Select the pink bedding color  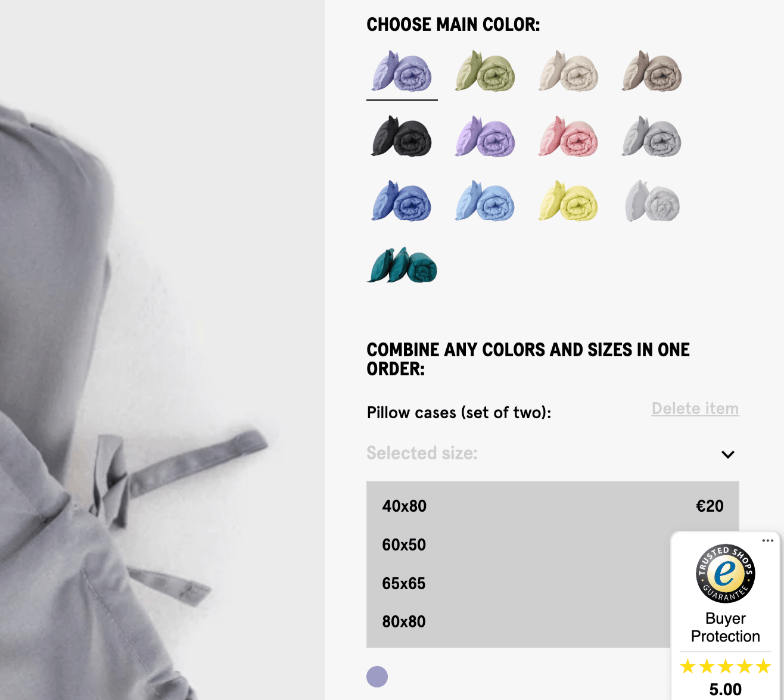568,136
